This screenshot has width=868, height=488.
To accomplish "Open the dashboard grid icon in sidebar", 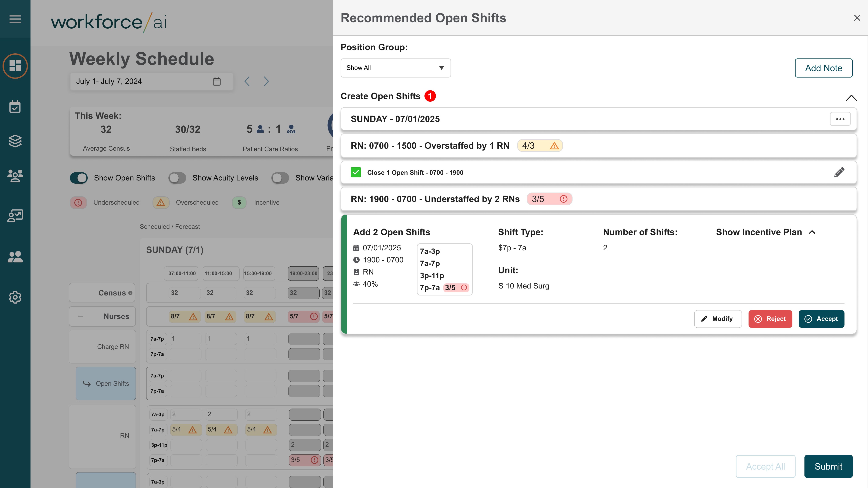I will click(x=15, y=66).
